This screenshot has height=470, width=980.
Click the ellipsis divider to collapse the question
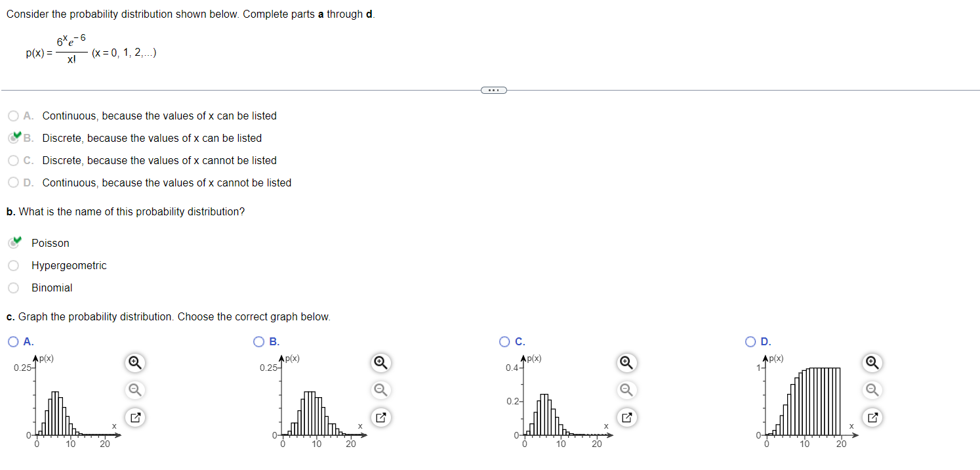[493, 89]
